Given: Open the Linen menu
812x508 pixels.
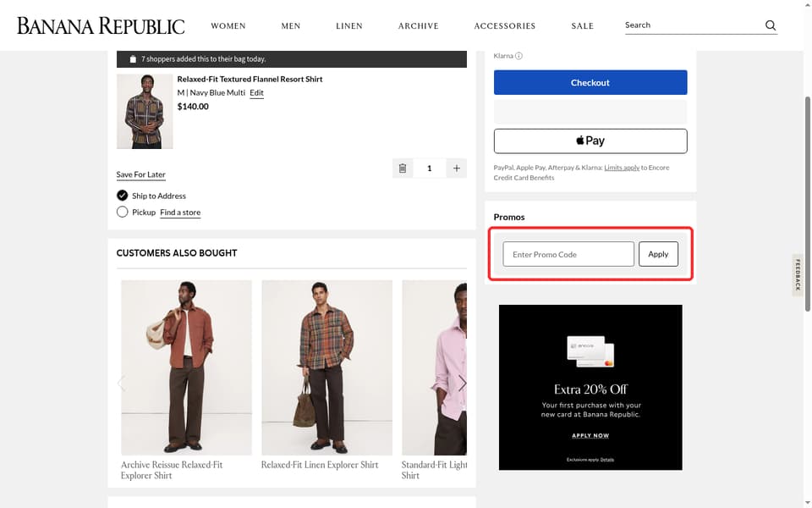Looking at the screenshot, I should 349,26.
